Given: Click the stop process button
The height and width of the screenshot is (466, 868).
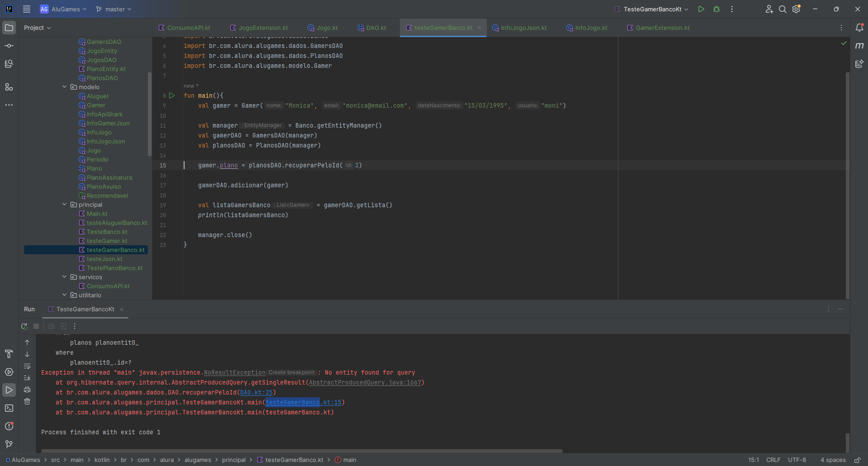Looking at the screenshot, I should (x=36, y=326).
